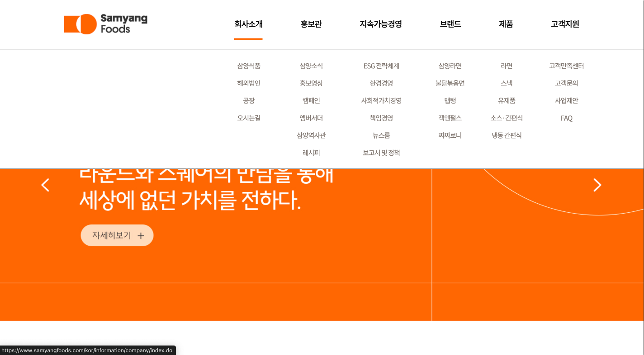
Task: Open the 회사소개 menu
Action: (x=248, y=24)
